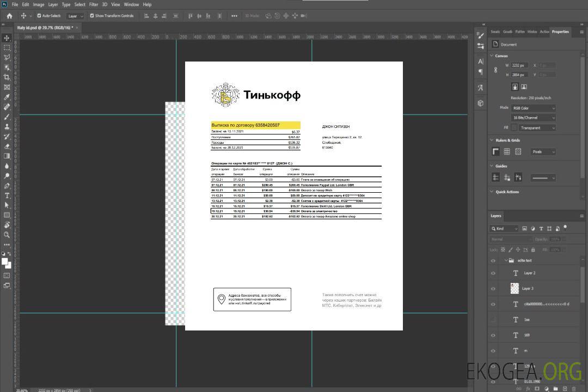Open the Window menu
Viewport: 588px width, 392px height.
click(131, 4)
